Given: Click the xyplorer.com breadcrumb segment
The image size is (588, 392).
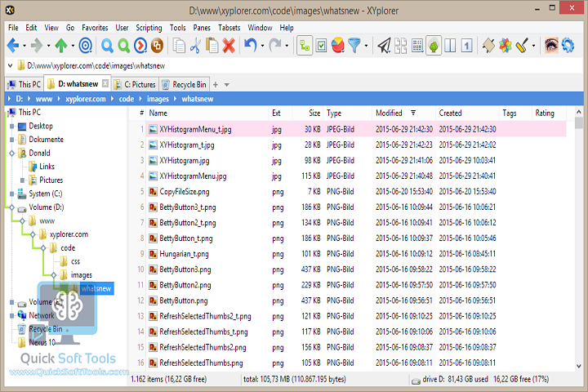Looking at the screenshot, I should 86,99.
